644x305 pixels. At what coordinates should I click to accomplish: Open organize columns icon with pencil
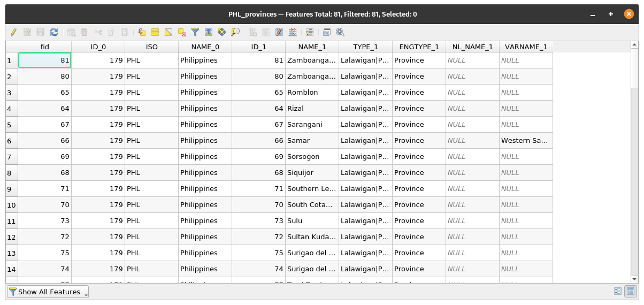pyautogui.click(x=279, y=32)
